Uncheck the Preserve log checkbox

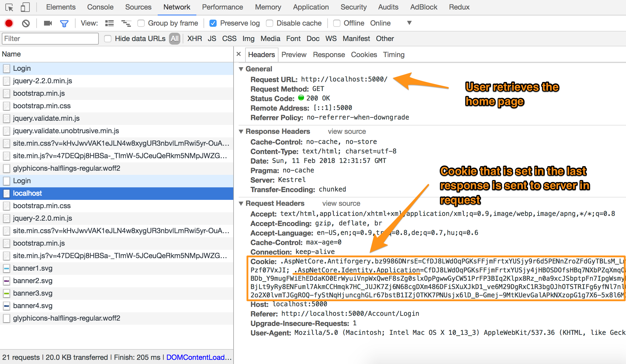click(x=213, y=23)
